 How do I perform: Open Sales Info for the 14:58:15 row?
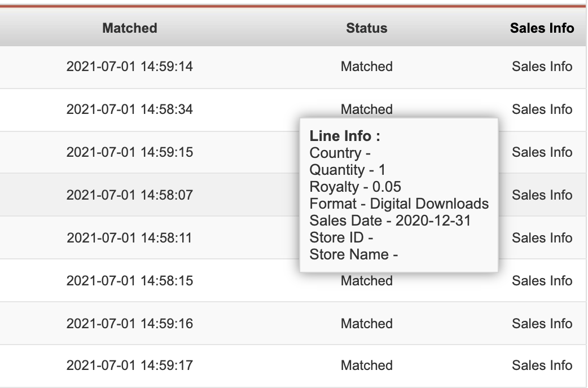point(542,280)
